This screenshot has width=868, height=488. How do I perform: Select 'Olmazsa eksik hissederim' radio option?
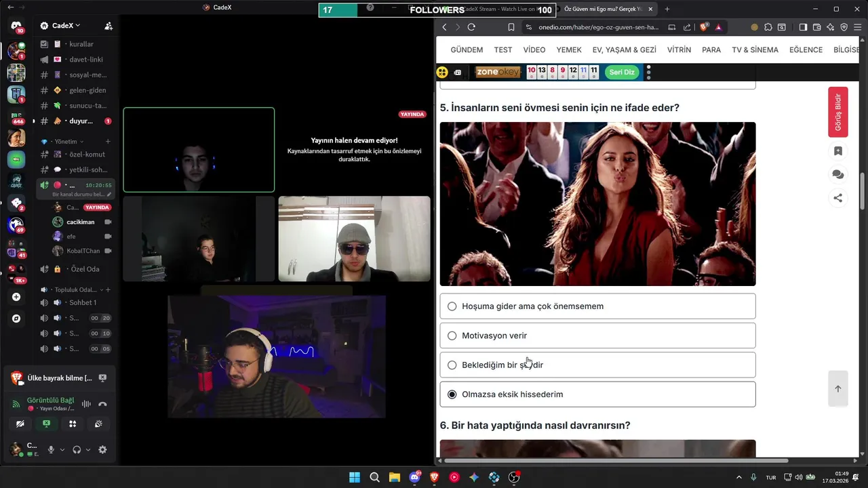tap(452, 394)
